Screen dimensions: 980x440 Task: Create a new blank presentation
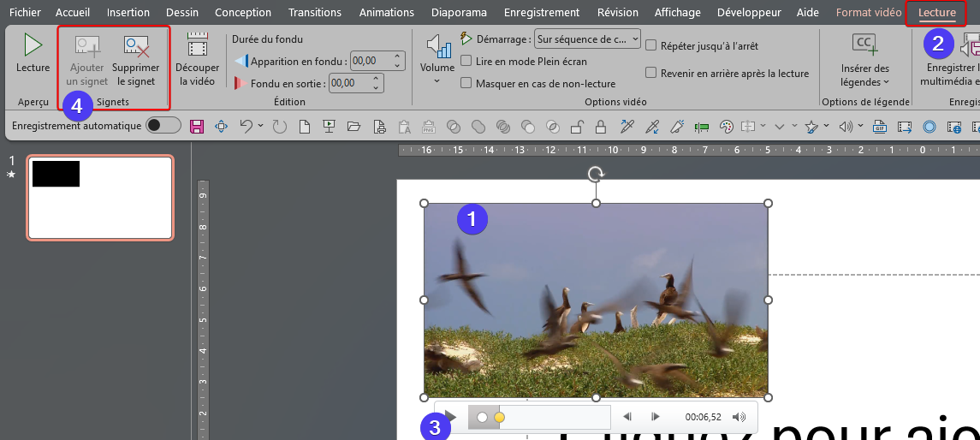(x=305, y=127)
